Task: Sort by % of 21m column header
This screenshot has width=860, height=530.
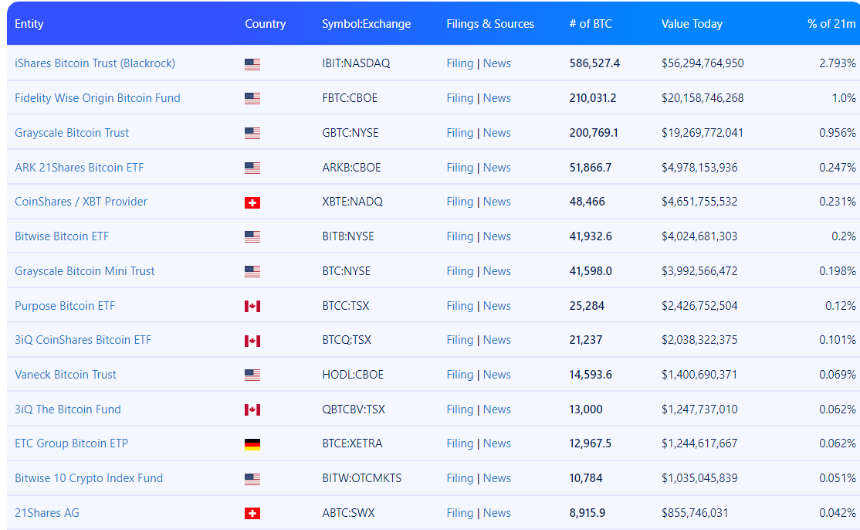Action: tap(831, 24)
